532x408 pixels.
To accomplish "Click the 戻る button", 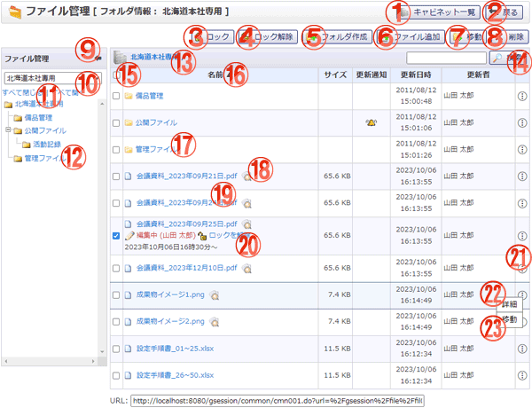I will pos(504,12).
